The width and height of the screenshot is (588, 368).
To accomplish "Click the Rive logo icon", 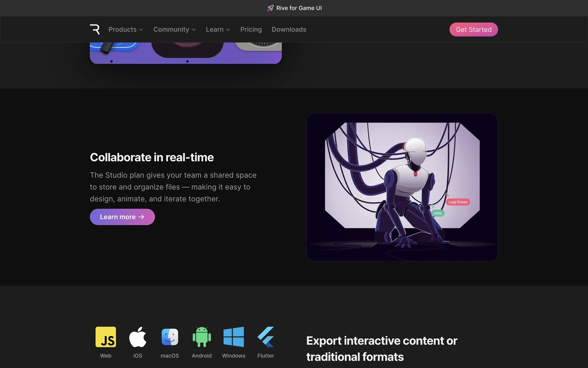I will pos(95,29).
